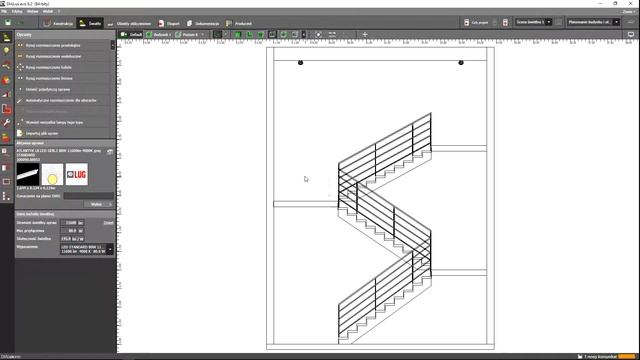
Task: Select the right luminaire dot in plan
Action: (x=461, y=62)
